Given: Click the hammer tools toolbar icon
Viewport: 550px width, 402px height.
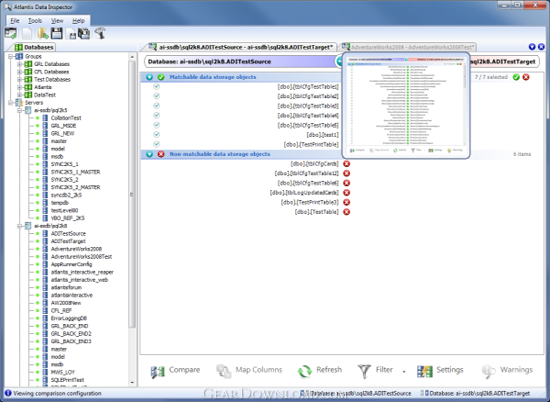Looking at the screenshot, I should 100,33.
